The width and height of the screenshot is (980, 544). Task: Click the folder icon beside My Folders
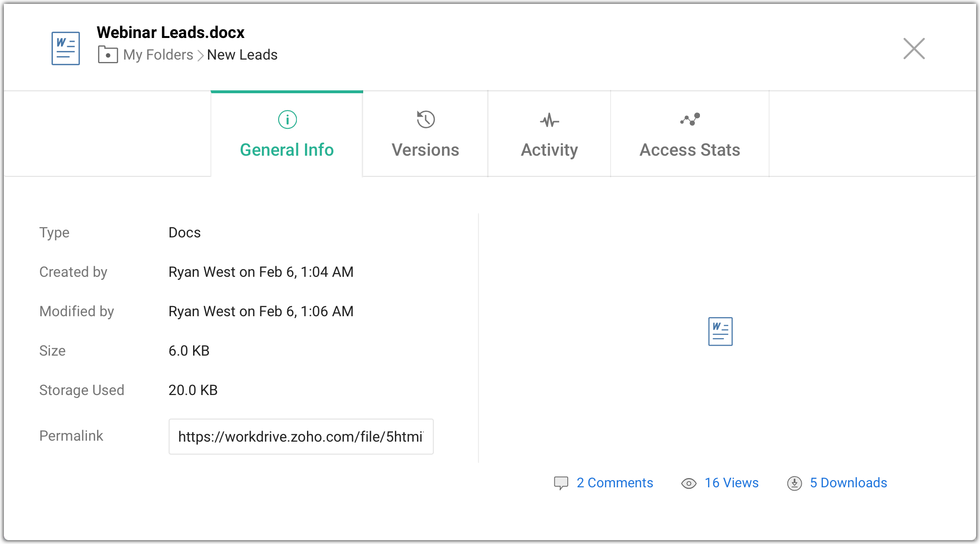click(x=108, y=55)
